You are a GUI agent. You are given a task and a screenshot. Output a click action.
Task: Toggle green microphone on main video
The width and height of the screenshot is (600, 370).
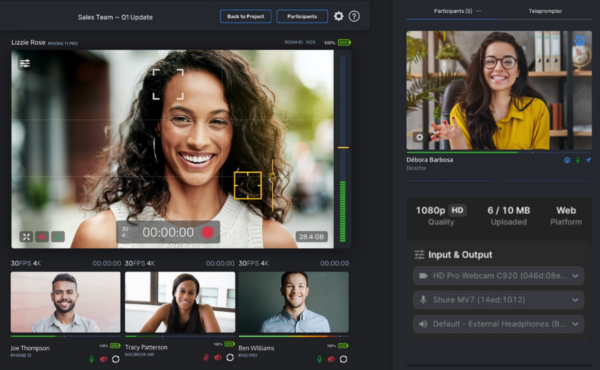point(58,237)
